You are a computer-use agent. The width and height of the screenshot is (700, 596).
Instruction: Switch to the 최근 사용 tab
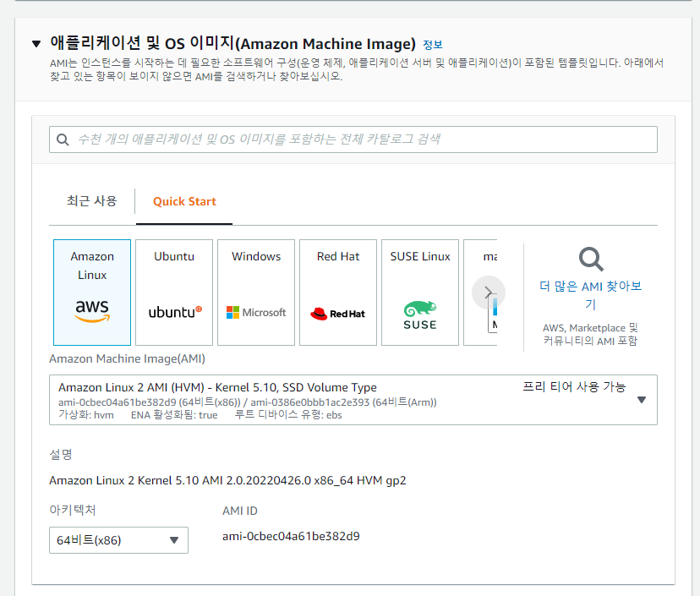[x=91, y=201]
